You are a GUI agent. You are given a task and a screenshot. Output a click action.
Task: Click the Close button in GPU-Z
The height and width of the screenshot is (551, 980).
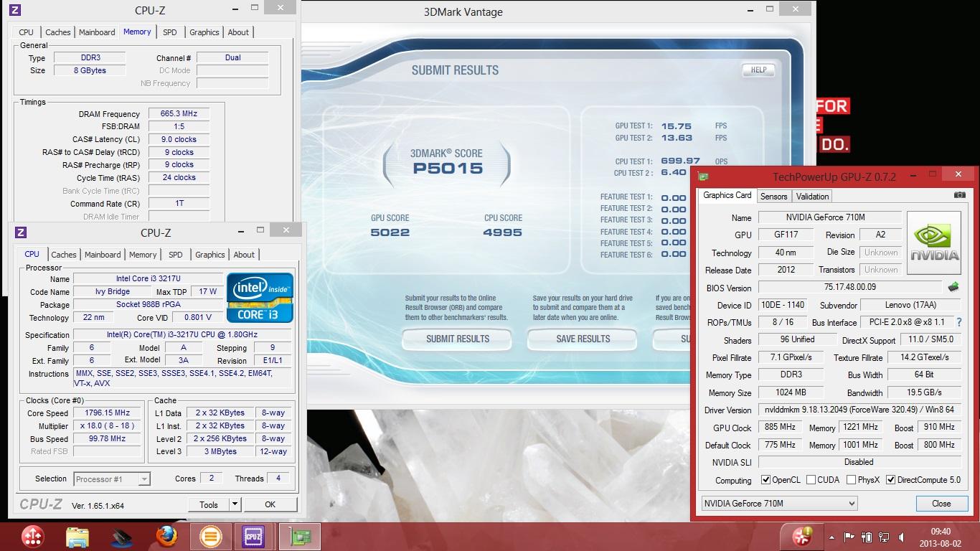[x=941, y=504]
